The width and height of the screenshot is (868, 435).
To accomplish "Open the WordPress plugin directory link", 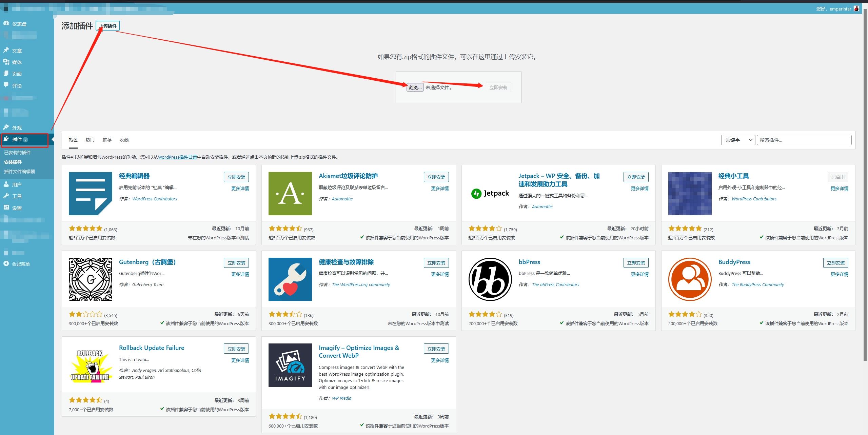I will pyautogui.click(x=177, y=157).
